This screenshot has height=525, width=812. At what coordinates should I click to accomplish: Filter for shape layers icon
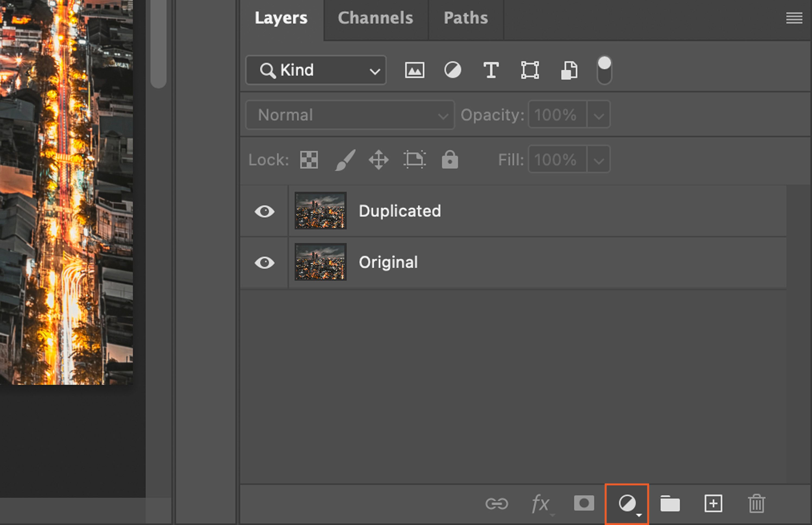[x=530, y=71]
